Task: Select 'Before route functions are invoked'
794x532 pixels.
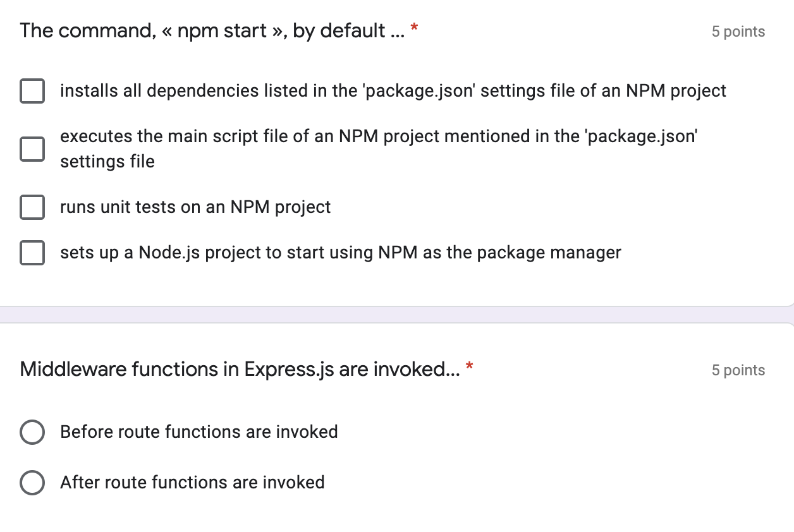Action: click(x=32, y=432)
